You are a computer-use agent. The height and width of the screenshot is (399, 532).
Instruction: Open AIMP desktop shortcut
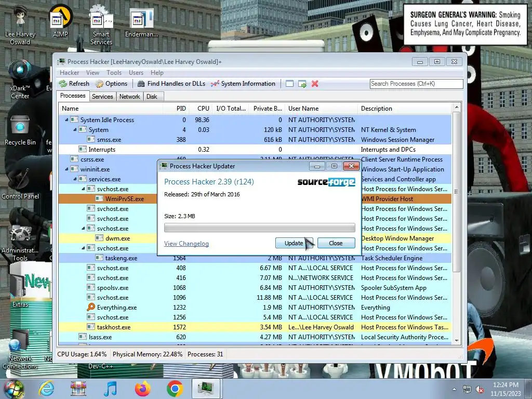pyautogui.click(x=60, y=21)
